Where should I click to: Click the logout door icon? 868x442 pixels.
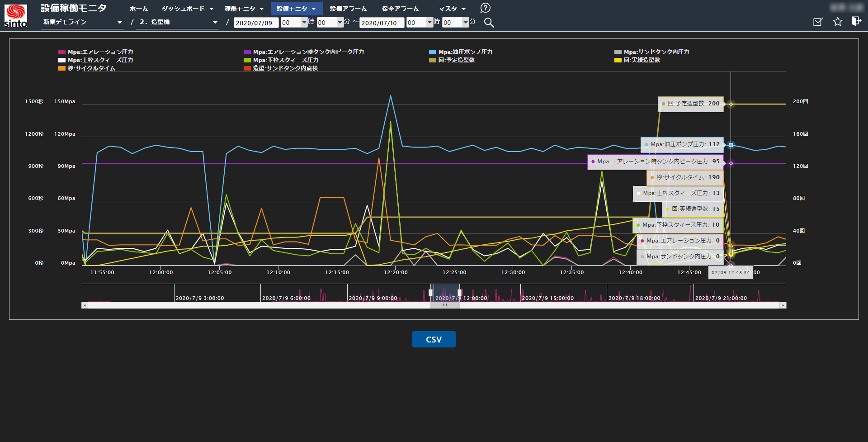point(856,21)
